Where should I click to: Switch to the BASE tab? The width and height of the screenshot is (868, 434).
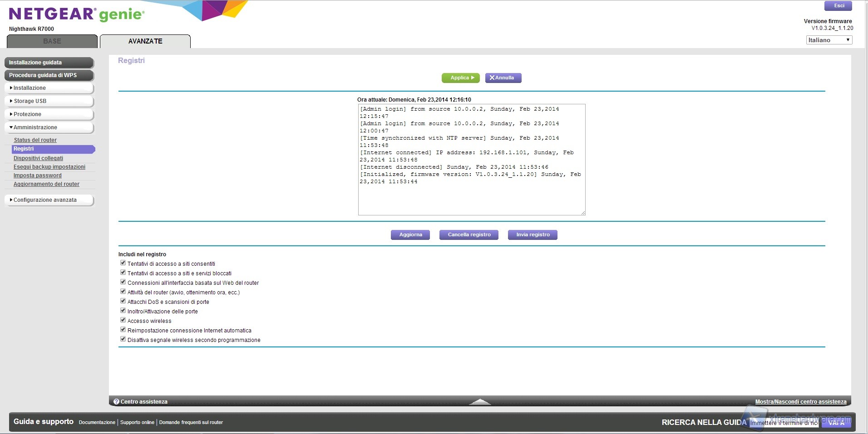tap(52, 41)
